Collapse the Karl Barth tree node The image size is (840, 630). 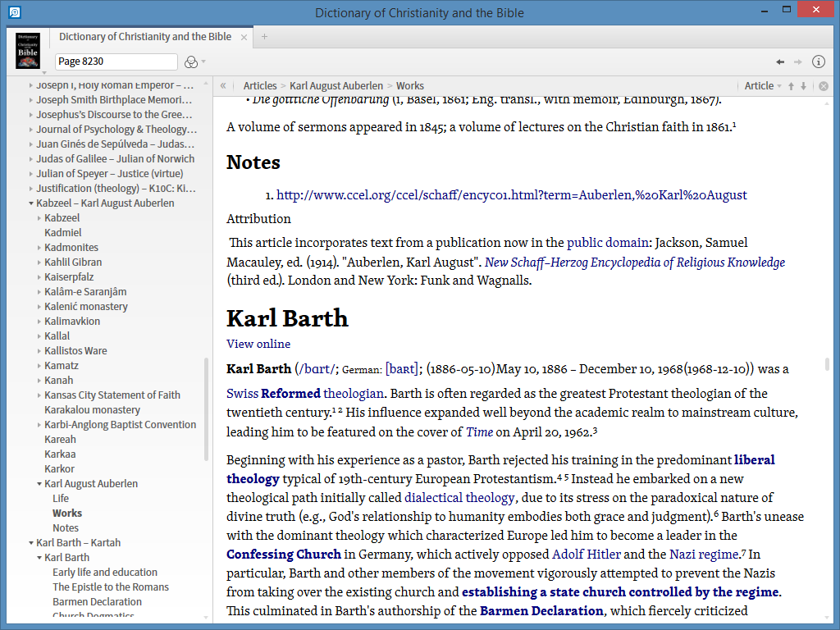click(x=39, y=558)
